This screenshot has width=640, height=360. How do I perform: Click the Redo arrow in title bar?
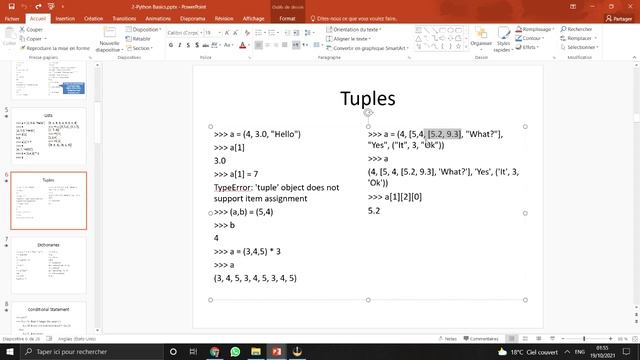38,7
